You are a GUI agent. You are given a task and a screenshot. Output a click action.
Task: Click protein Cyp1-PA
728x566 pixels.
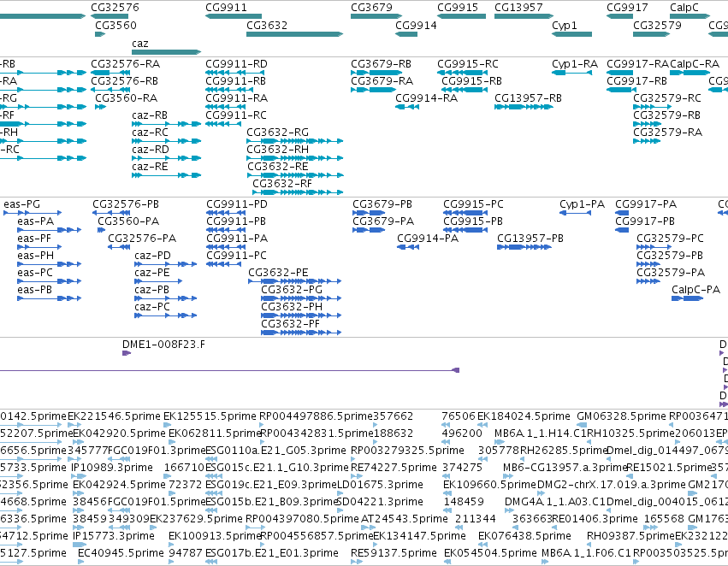tap(575, 213)
